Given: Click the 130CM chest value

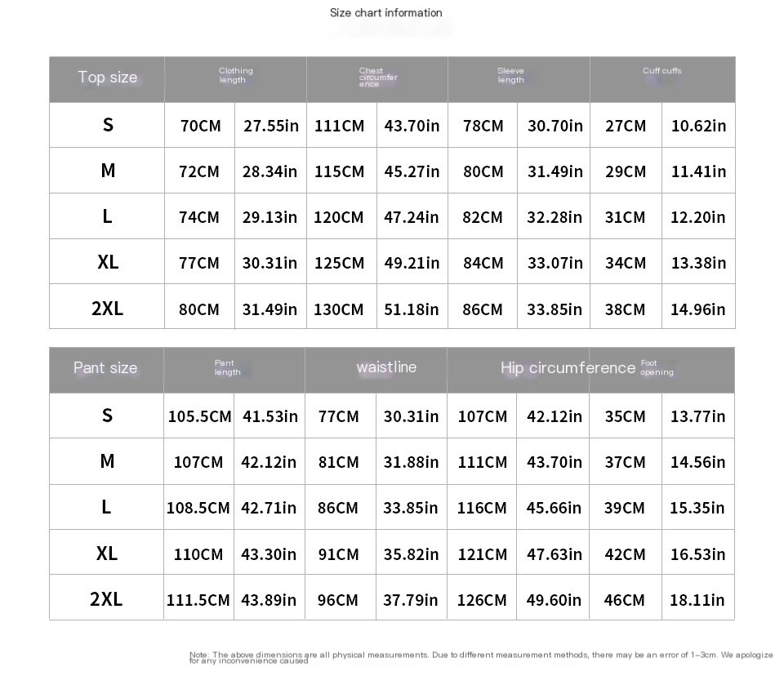Looking at the screenshot, I should pyautogui.click(x=340, y=309).
